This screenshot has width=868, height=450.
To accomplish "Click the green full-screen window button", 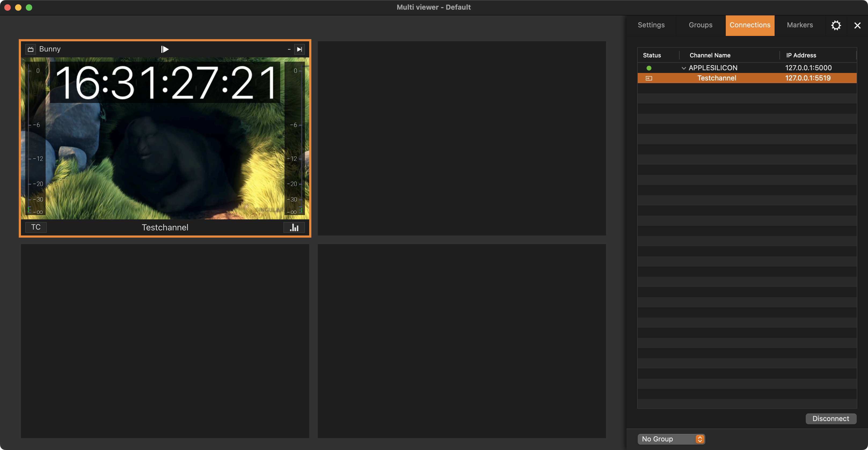I will (x=29, y=8).
